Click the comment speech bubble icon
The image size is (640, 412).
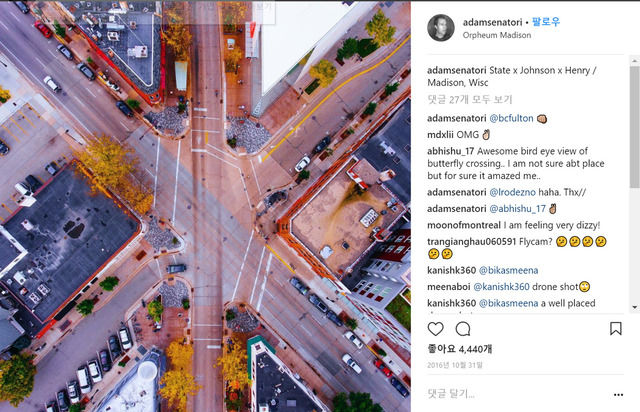[x=463, y=329]
